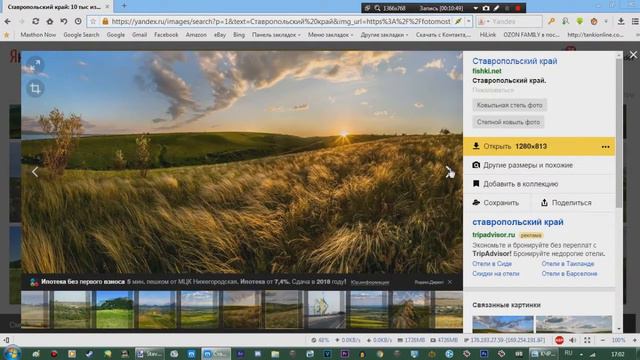Open the recorder pencil annotate tool
Image resolution: width=640 pixels, height=360 pixels.
496,8
